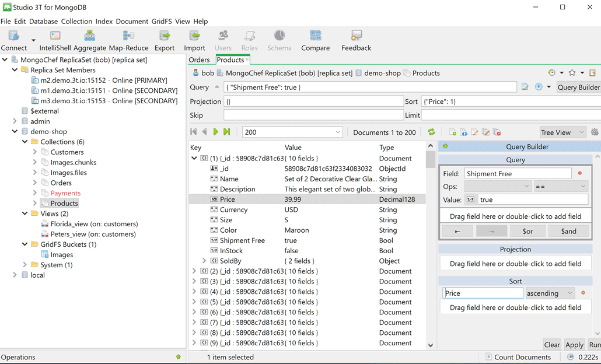Screen dimensions: 601x364
Task: Click the Feedback toolbar icon
Action: (357, 36)
